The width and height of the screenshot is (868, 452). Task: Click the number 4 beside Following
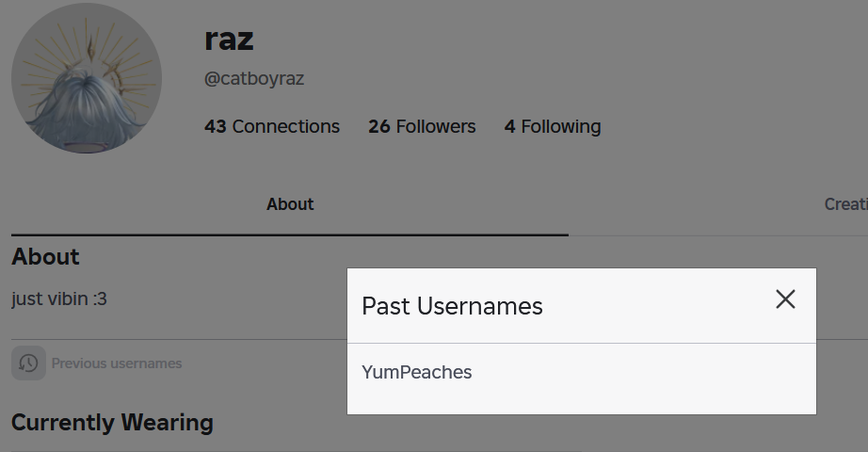509,126
